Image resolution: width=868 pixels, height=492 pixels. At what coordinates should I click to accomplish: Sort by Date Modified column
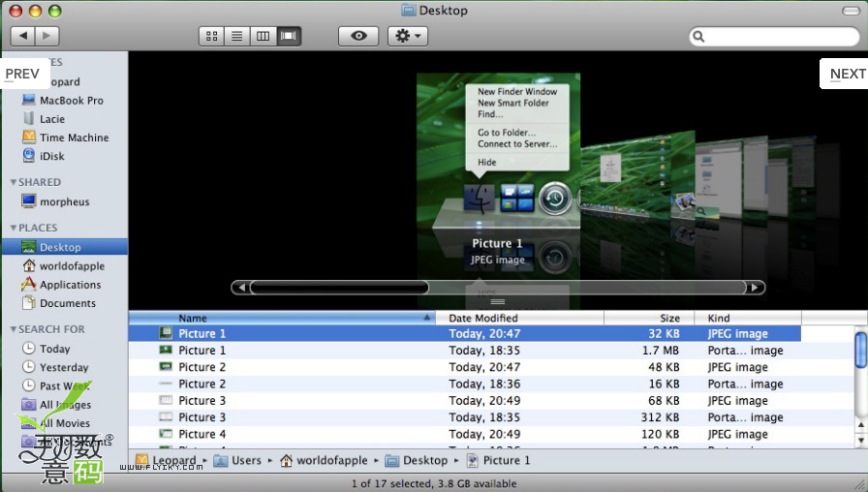520,318
